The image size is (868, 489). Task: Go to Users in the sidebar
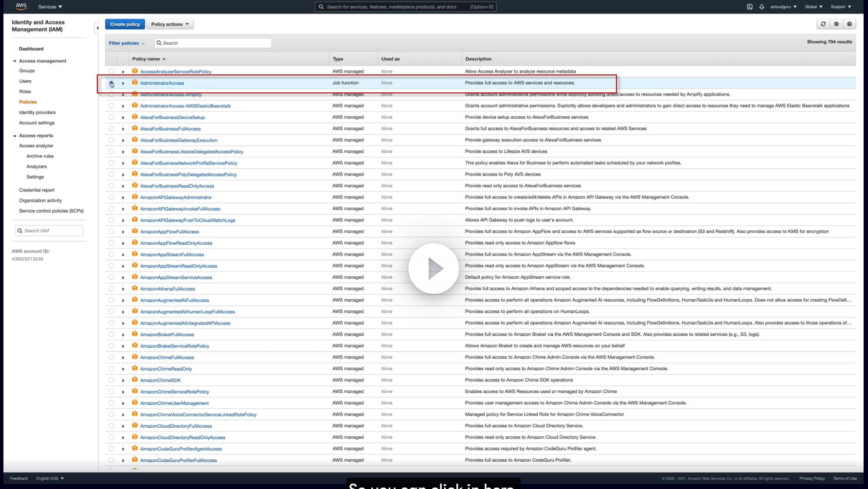25,81
